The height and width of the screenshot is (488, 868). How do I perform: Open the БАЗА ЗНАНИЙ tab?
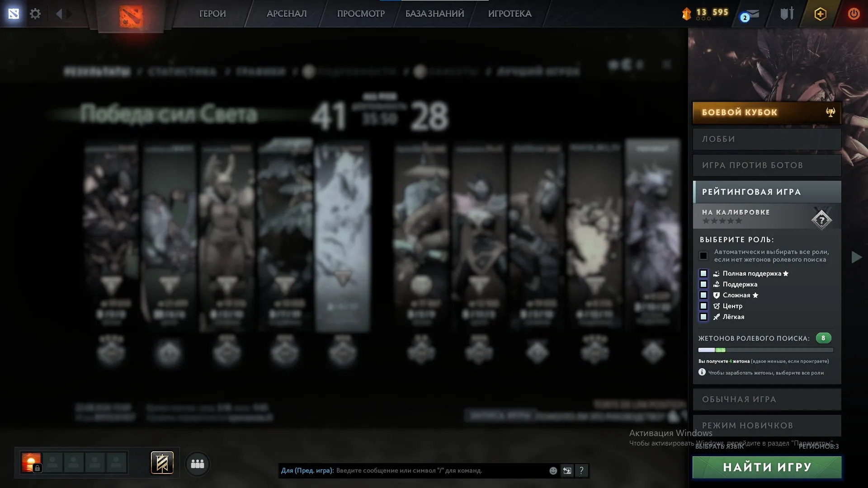[x=434, y=14]
